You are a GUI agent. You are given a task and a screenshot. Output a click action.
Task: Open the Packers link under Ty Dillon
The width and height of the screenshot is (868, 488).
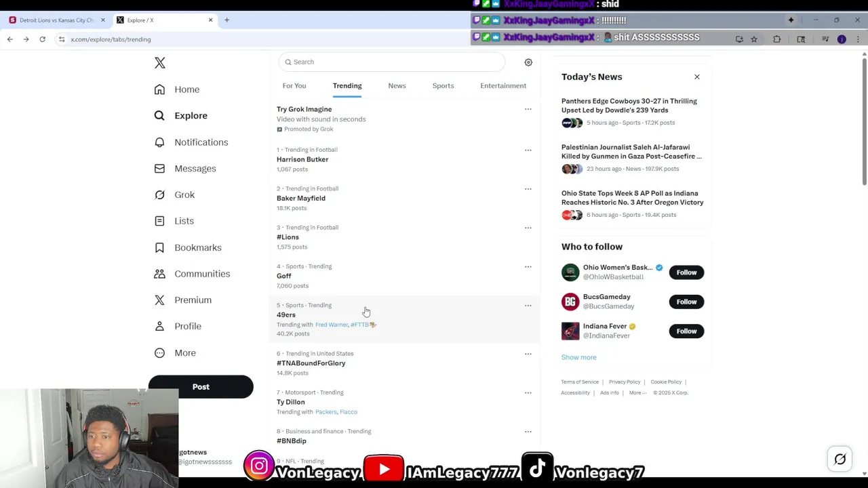click(326, 412)
